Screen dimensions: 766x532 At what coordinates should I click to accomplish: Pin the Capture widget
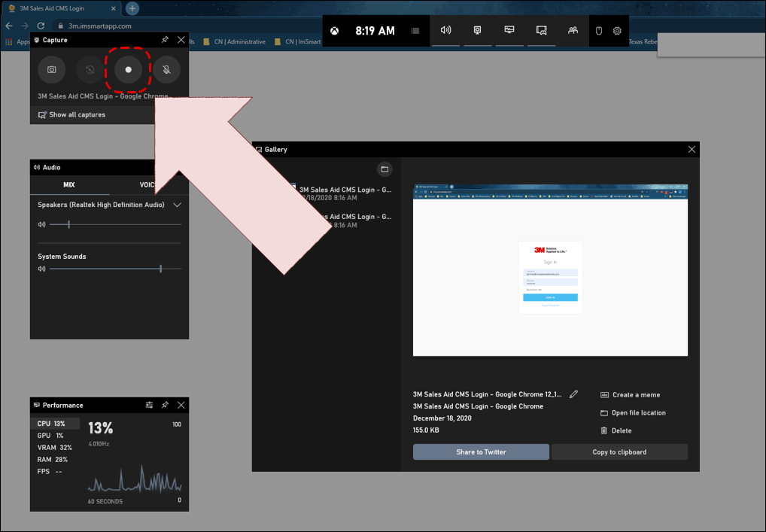(165, 40)
